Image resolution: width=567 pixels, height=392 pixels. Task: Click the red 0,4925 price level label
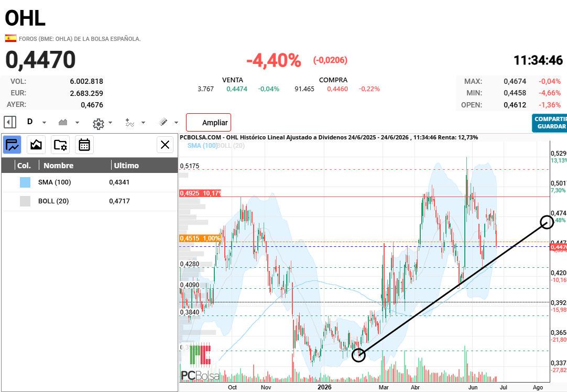[x=200, y=193]
